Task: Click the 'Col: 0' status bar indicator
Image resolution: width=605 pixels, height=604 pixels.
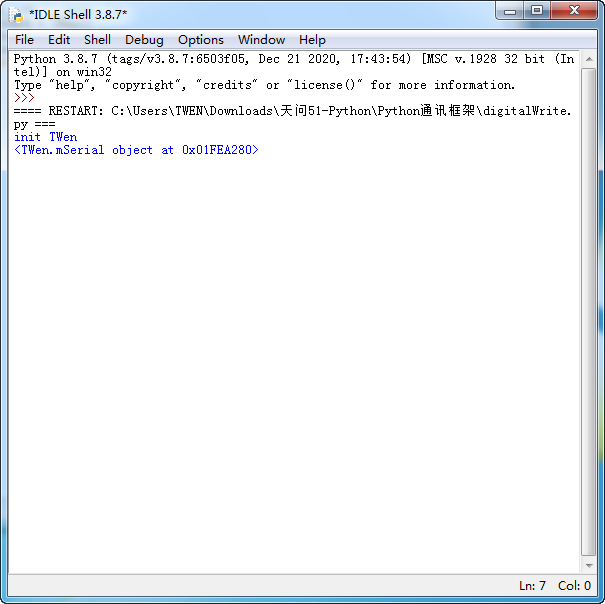Action: coord(574,585)
